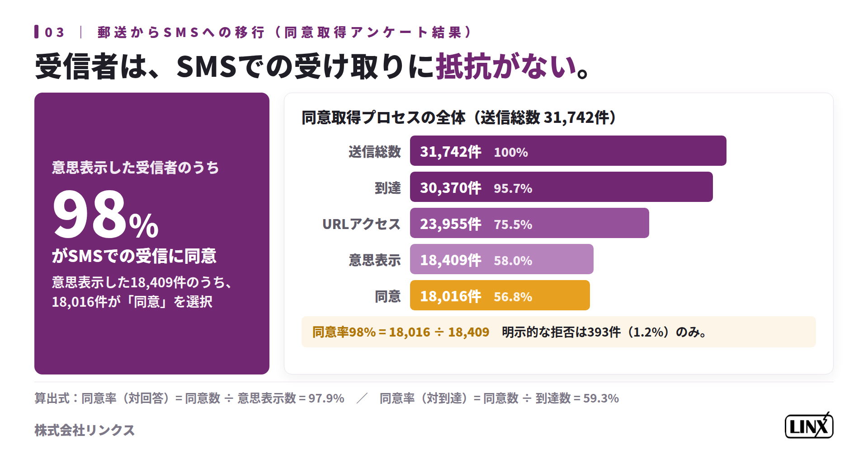Screen dimensions: 868x454
Task: Click the orange 同意 18,016件 bar
Action: (x=500, y=295)
